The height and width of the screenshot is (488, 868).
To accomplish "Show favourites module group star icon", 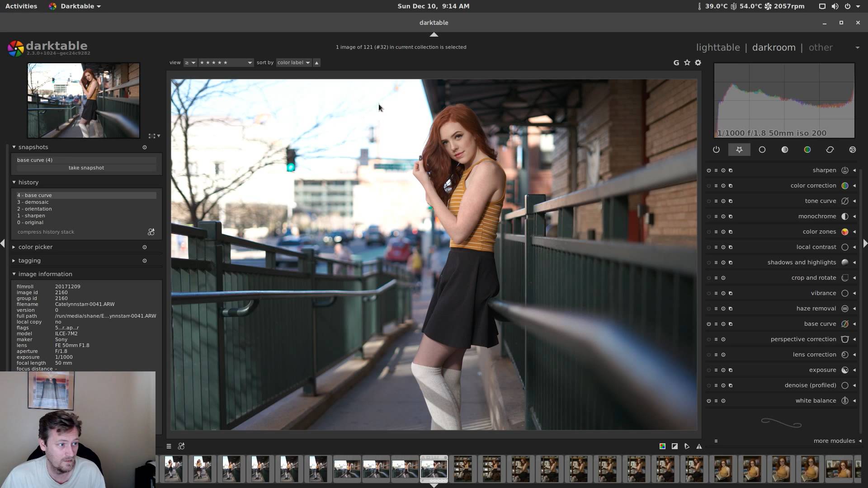I will pos(739,150).
